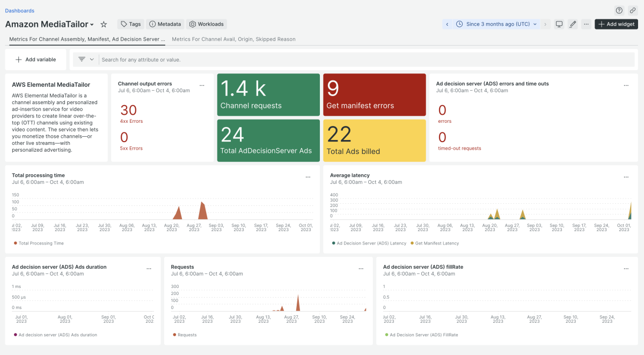Image resolution: width=644 pixels, height=355 pixels.
Task: Open Channel output errors widget menu
Action: pos(202,85)
